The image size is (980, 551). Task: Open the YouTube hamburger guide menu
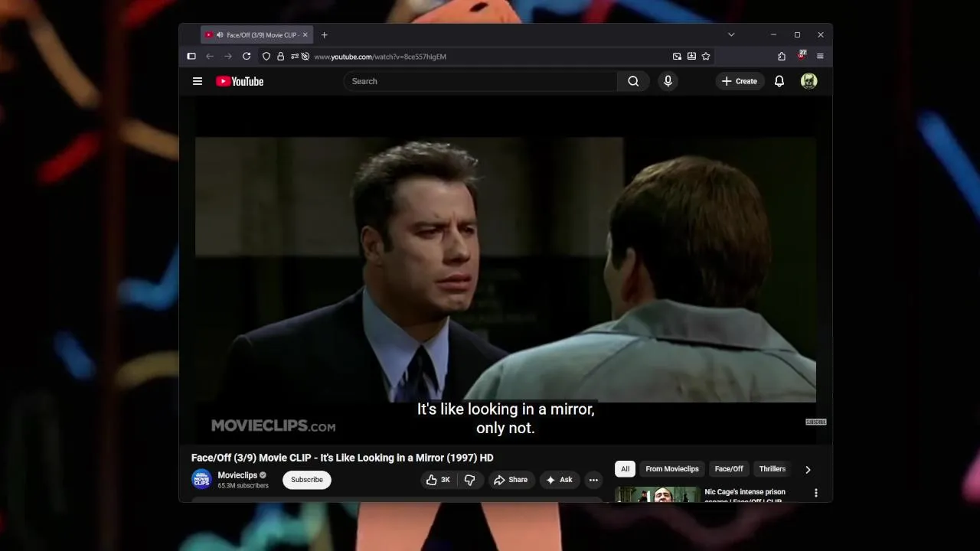tap(198, 81)
